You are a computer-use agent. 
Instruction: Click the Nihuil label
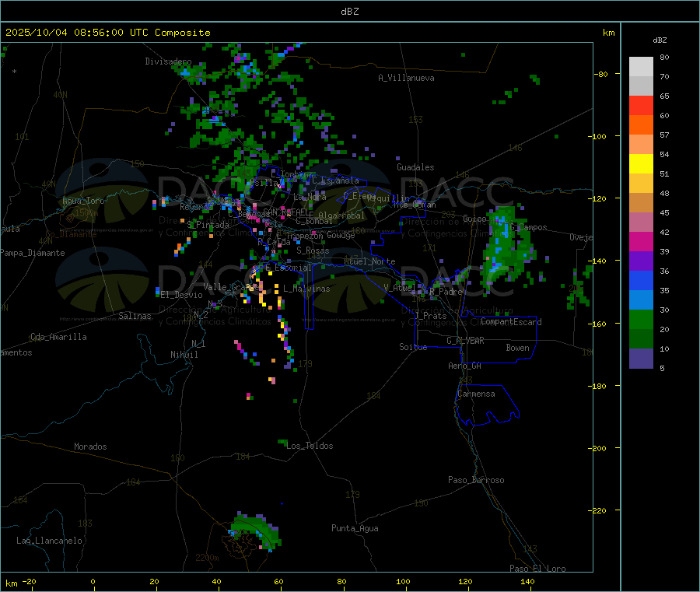click(x=184, y=355)
